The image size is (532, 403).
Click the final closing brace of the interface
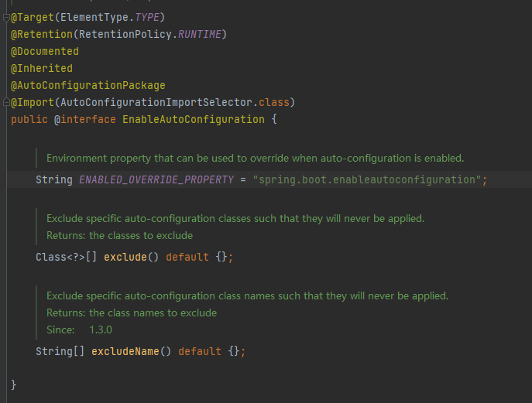click(14, 384)
